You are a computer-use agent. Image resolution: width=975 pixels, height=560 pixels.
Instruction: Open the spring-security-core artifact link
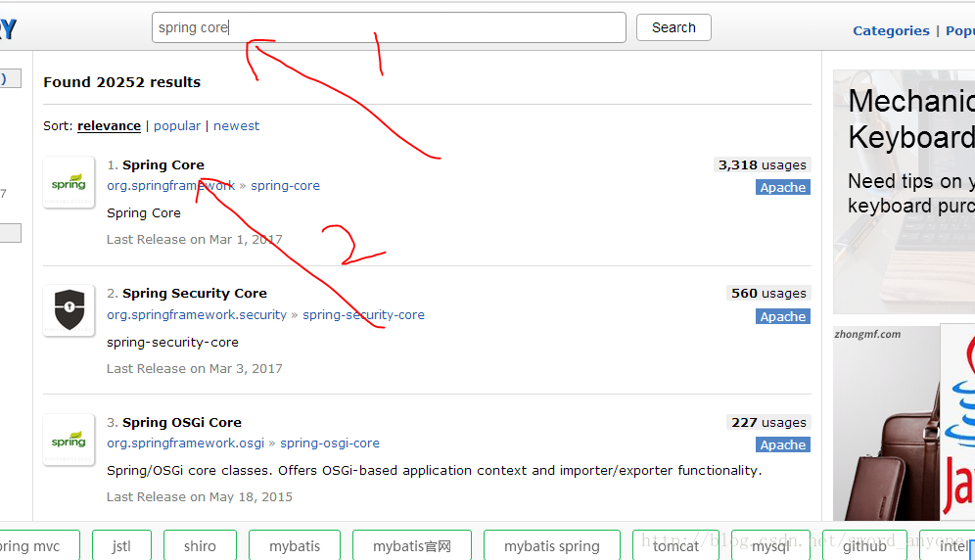[x=364, y=315]
